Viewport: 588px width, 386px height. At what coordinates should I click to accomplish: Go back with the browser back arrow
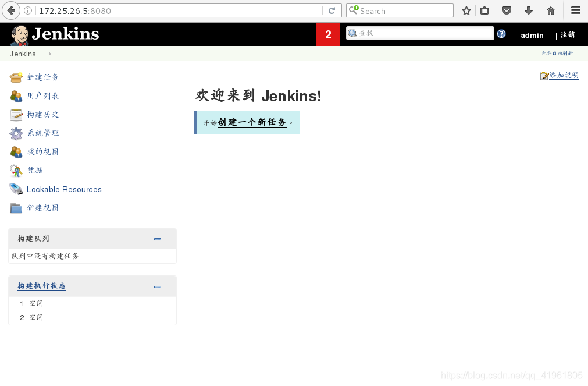click(11, 10)
